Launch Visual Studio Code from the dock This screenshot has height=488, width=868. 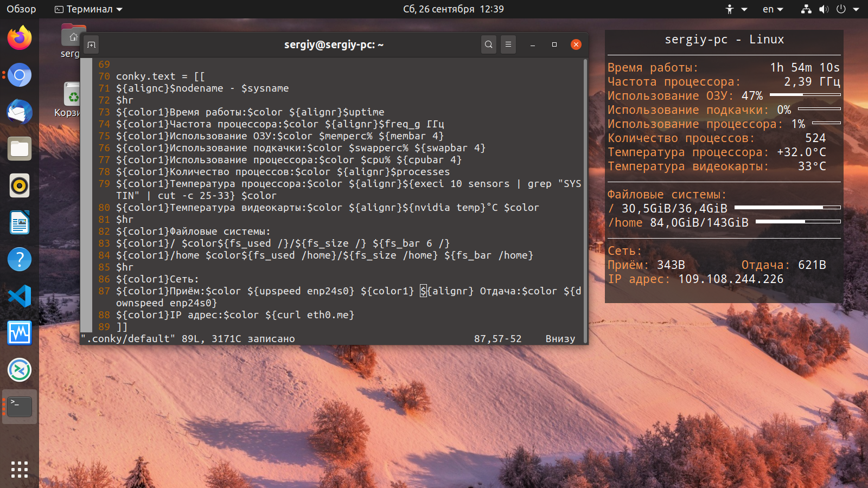(x=20, y=296)
